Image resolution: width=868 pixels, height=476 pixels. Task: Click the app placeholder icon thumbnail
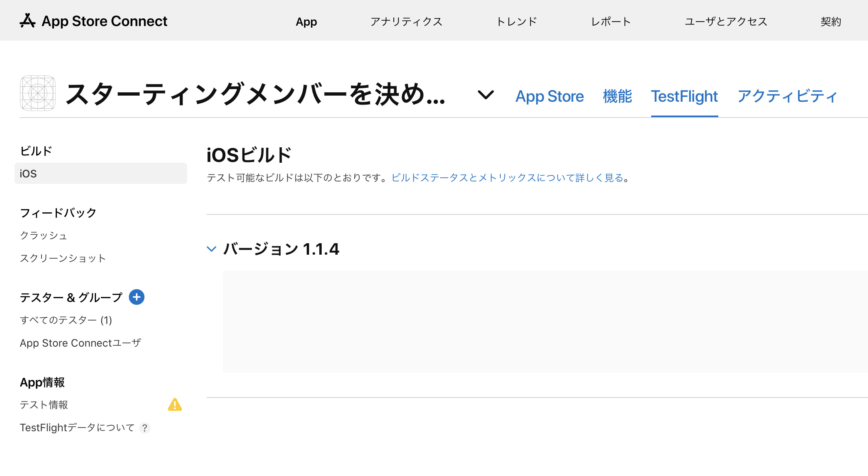(x=38, y=93)
